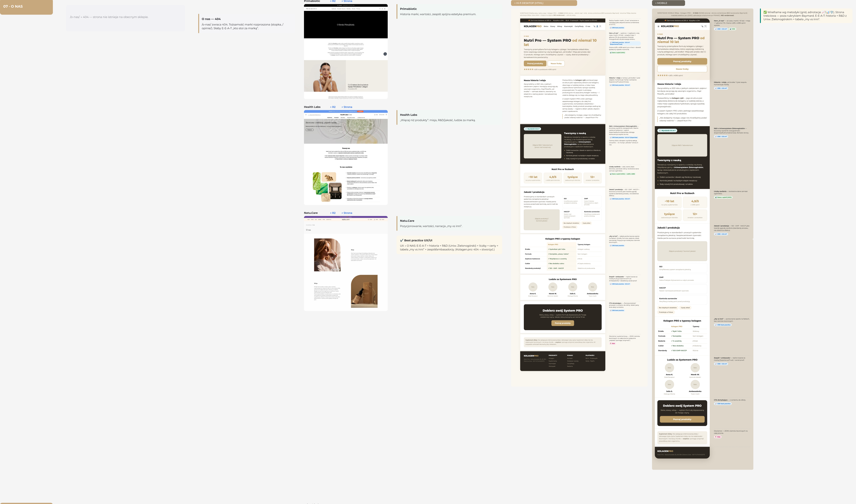Click search icon in desktop wireframe header
Screen dimensions: 856x504
coord(594,26)
